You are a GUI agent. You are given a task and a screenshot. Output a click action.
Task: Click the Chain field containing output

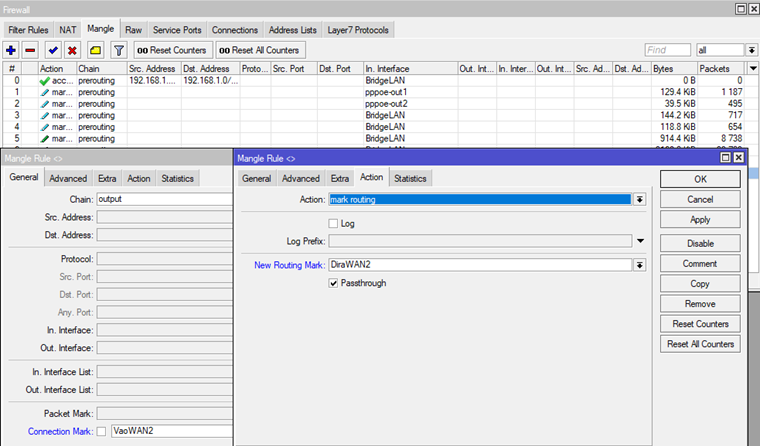(x=164, y=199)
